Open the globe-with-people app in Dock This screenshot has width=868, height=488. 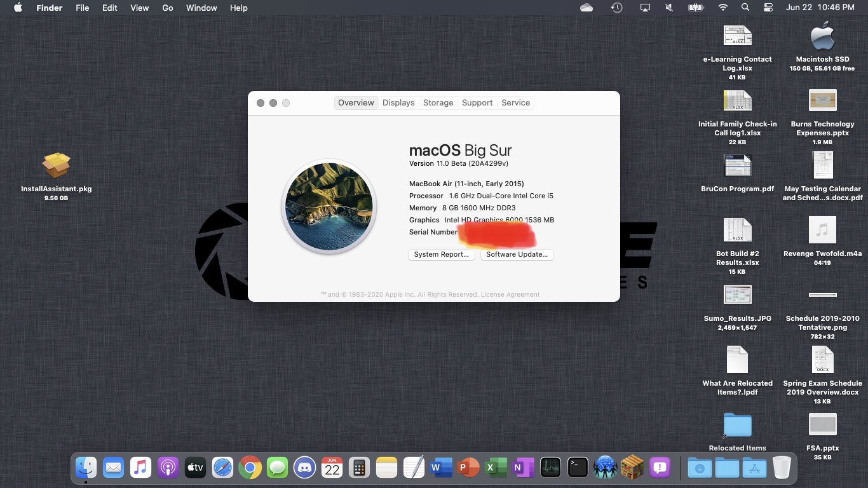click(x=605, y=468)
